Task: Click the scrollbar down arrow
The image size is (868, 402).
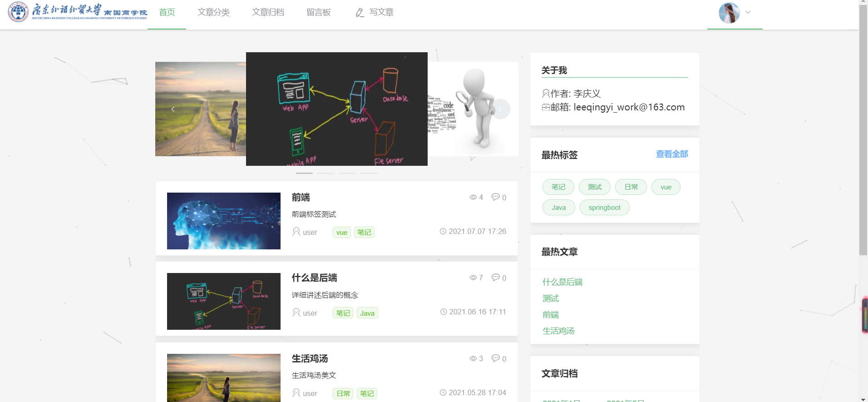Action: pos(863,399)
